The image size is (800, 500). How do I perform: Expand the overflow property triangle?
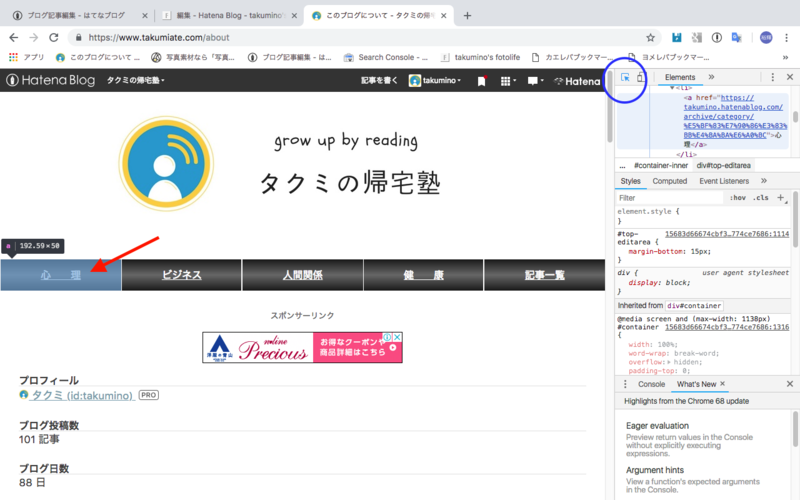[x=670, y=362]
